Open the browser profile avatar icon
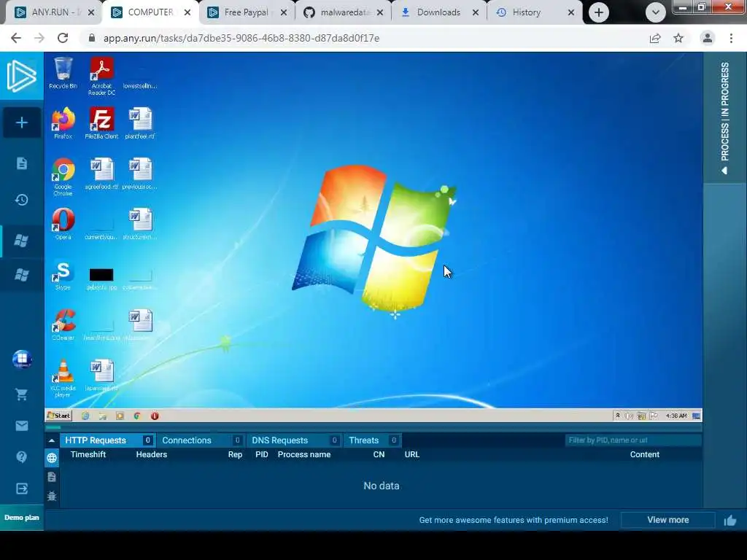The image size is (747, 560). coord(708,38)
